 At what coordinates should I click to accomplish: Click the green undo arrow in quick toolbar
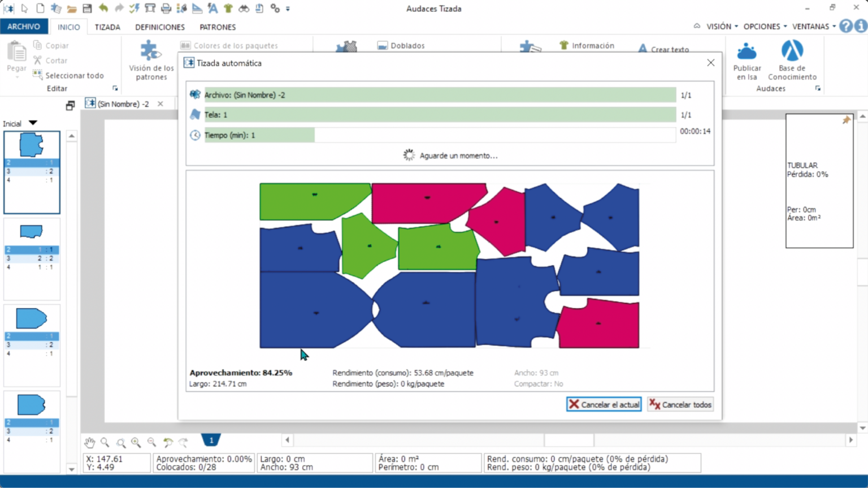[x=103, y=8]
